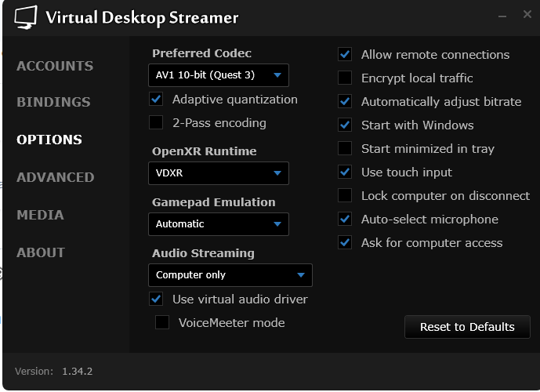
Task: Expand the Audio Streaming dropdown
Action: tap(230, 275)
